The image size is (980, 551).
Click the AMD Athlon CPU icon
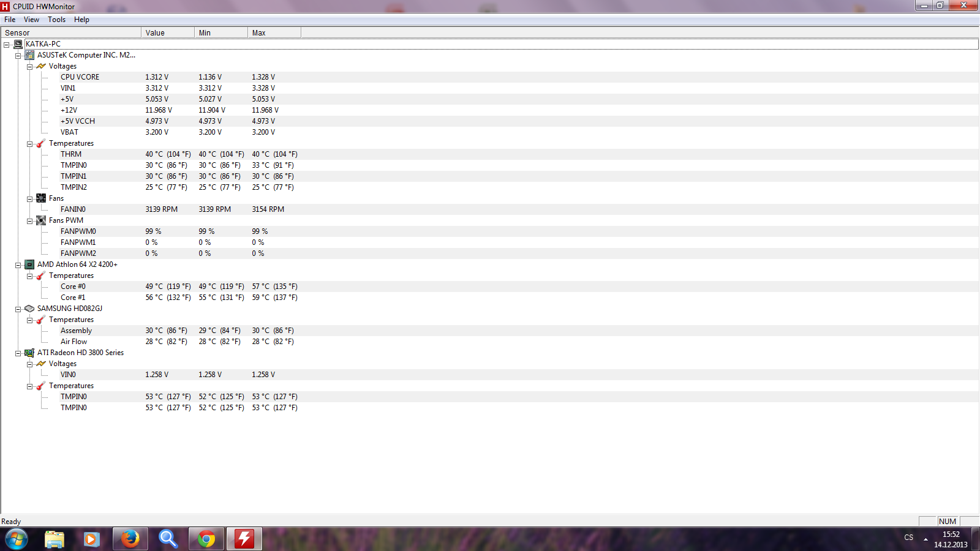29,264
